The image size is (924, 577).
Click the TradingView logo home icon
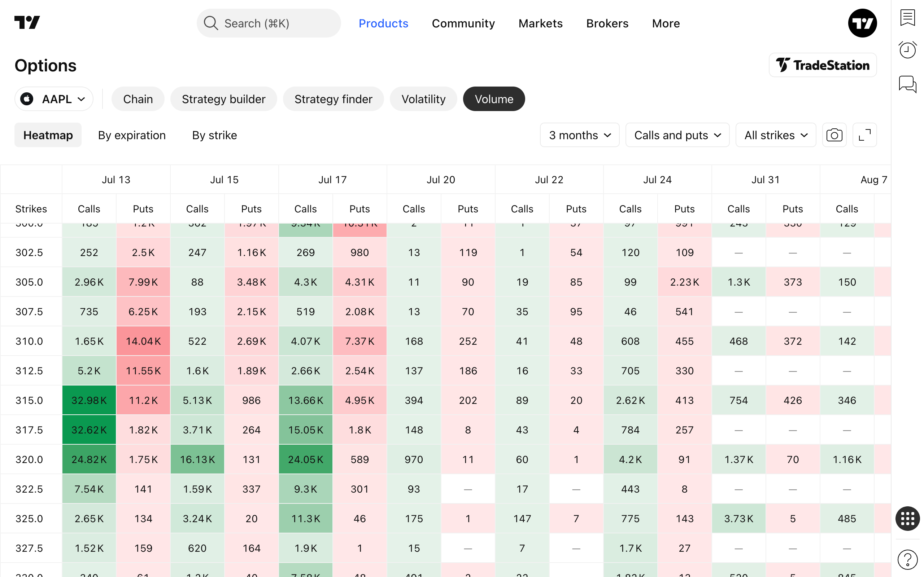point(27,23)
